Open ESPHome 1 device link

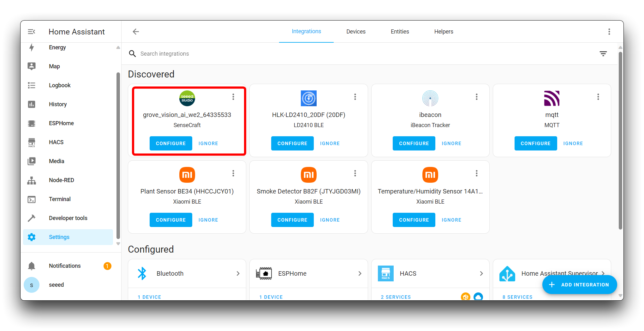pos(271,297)
